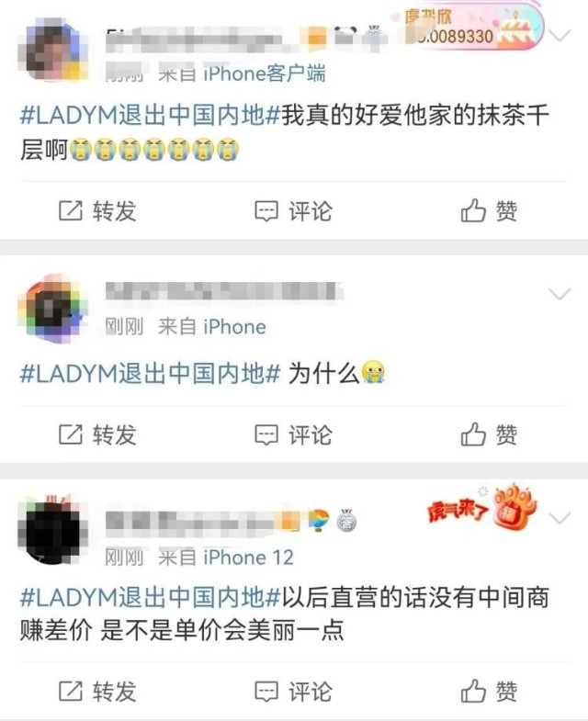Screen dimensions: 588x721
Task: Like the matcha mille crepe post
Action: (489, 211)
